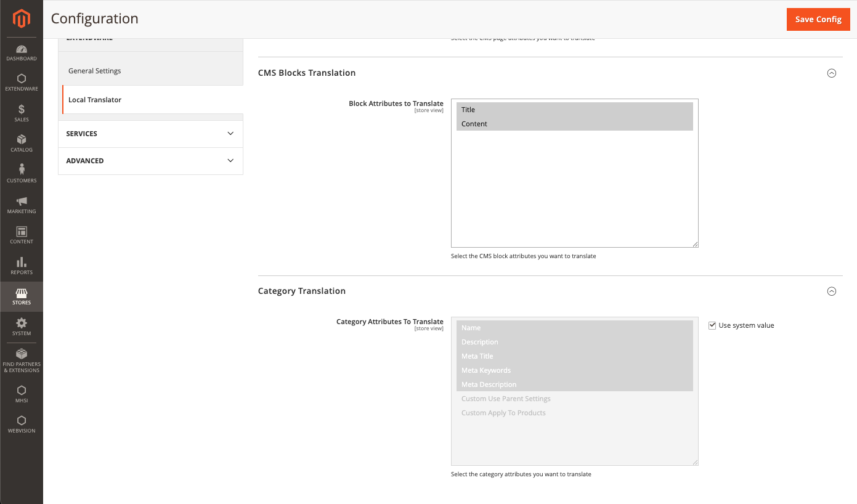This screenshot has width=857, height=504.
Task: Click the Save Config button
Action: click(x=818, y=19)
